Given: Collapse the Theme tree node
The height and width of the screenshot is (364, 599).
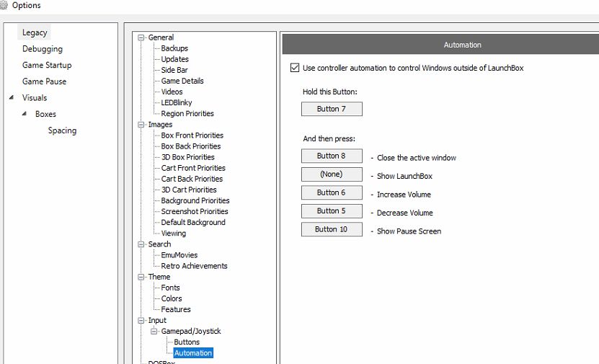Looking at the screenshot, I should tap(141, 277).
